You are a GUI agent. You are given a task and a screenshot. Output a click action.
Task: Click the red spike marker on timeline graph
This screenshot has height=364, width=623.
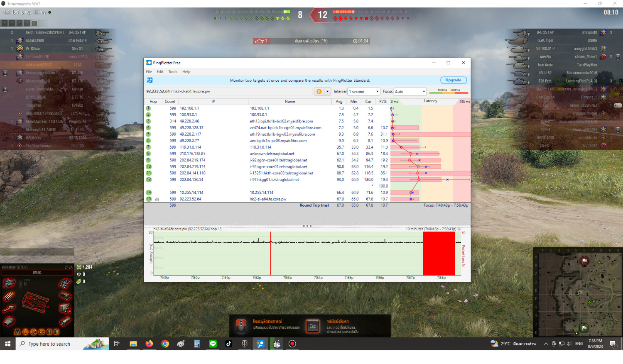tap(271, 253)
